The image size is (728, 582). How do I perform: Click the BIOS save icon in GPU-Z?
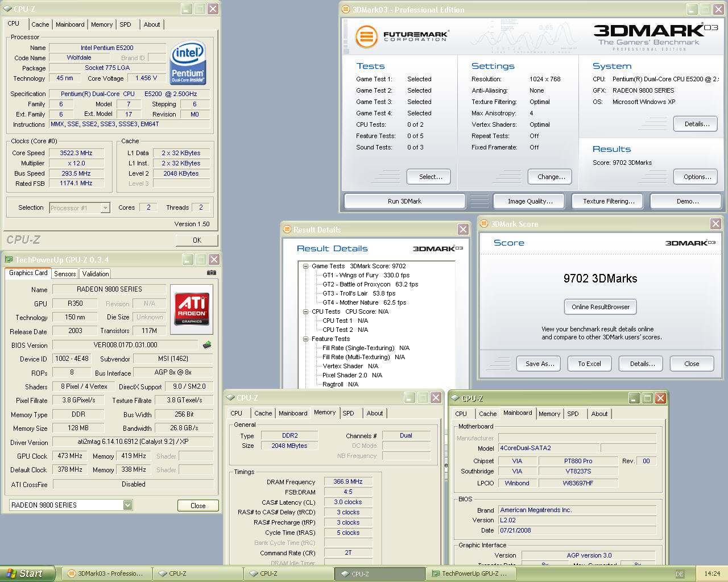click(x=207, y=344)
